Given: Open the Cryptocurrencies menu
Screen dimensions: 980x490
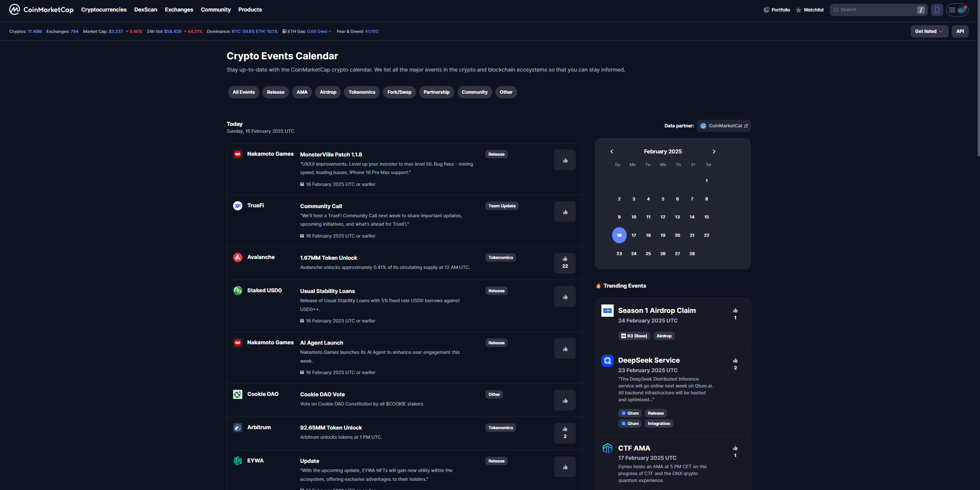Looking at the screenshot, I should tap(104, 10).
